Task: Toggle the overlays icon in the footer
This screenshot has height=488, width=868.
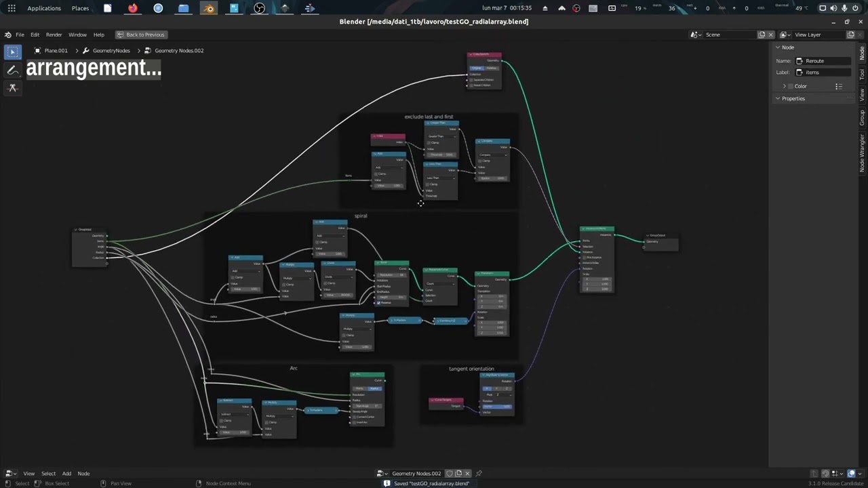Action: coord(851,474)
